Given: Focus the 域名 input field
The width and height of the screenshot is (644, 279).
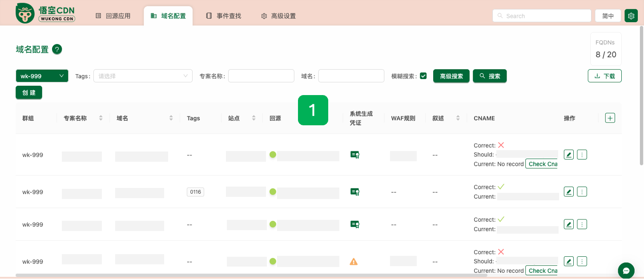Looking at the screenshot, I should click(x=351, y=76).
